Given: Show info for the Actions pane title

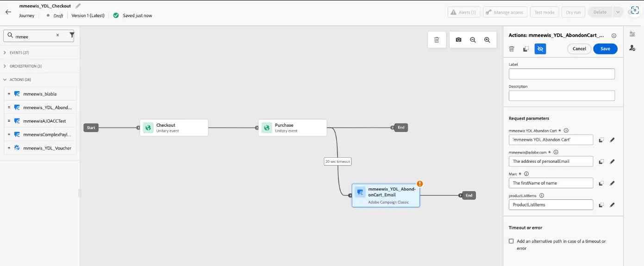Looking at the screenshot, I should (x=614, y=35).
